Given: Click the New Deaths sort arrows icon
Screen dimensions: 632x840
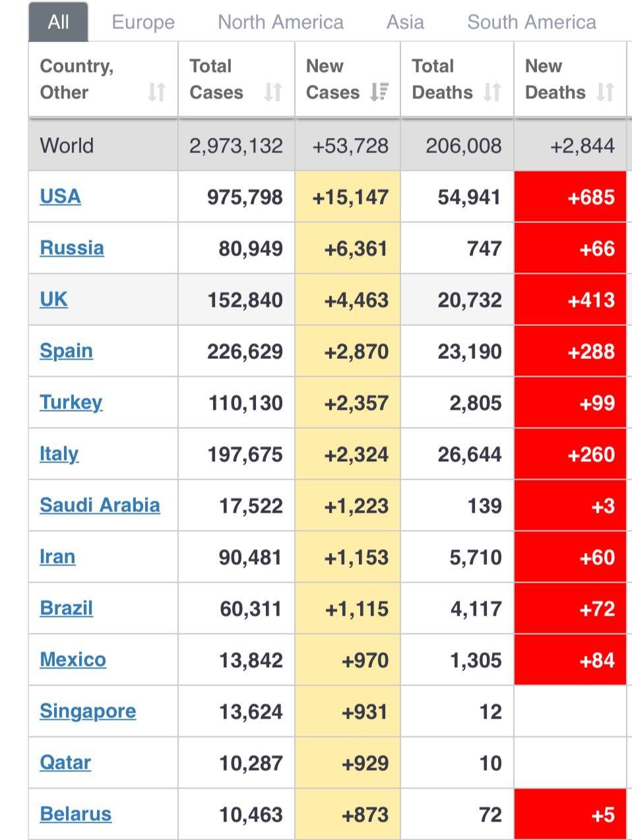Looking at the screenshot, I should (x=605, y=92).
